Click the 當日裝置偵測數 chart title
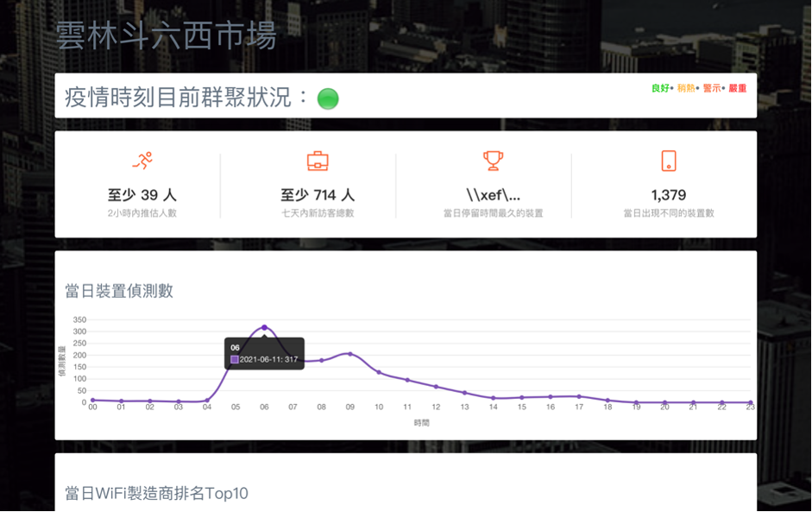 click(x=119, y=291)
